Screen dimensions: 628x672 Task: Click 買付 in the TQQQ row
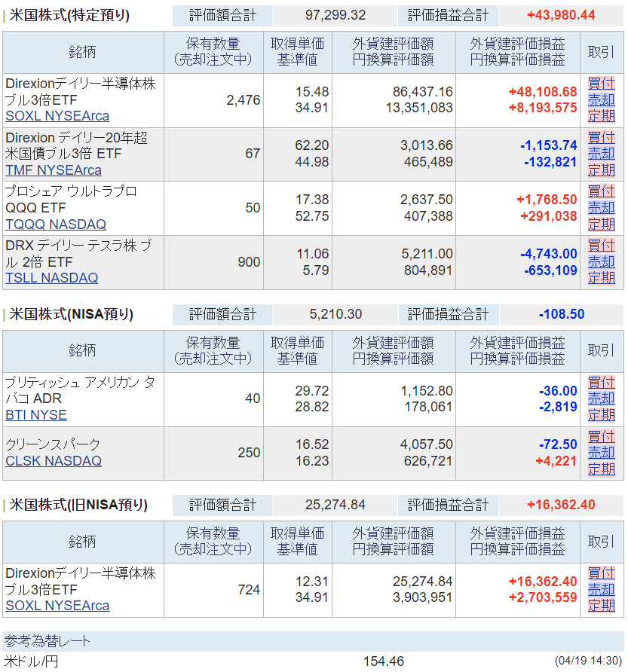pos(602,191)
